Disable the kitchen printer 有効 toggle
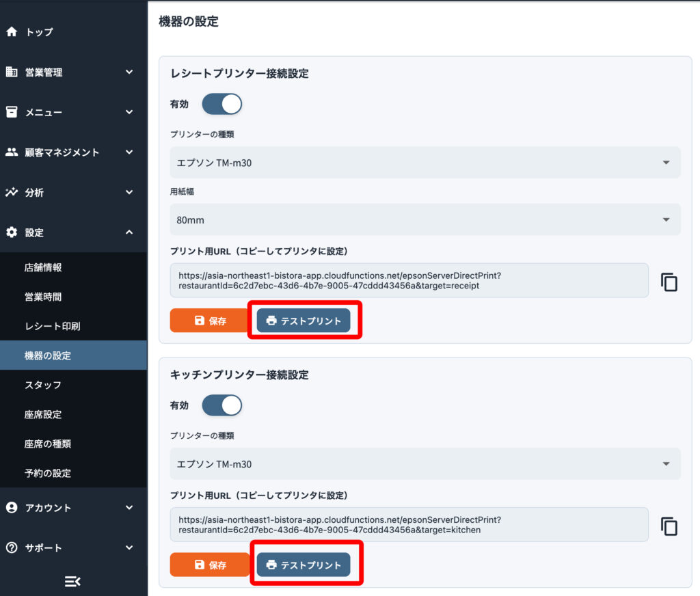 221,405
